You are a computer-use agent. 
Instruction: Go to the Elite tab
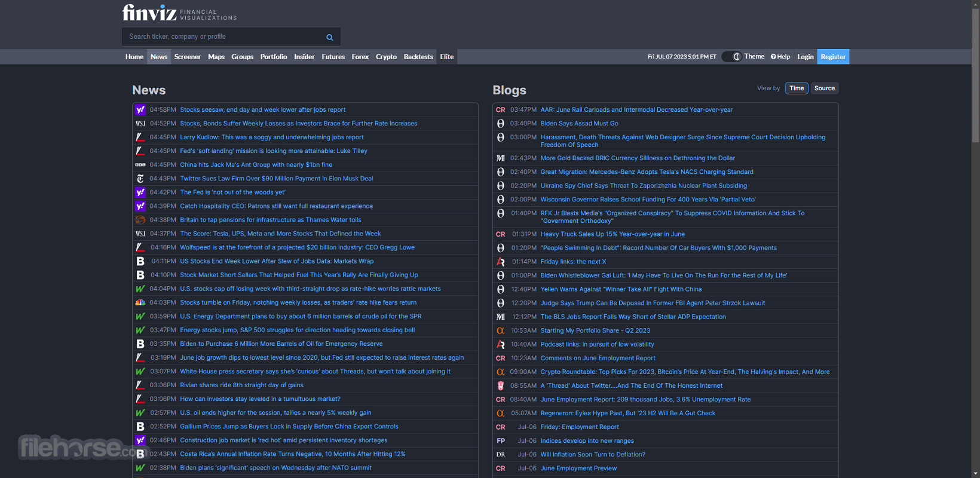(x=447, y=57)
